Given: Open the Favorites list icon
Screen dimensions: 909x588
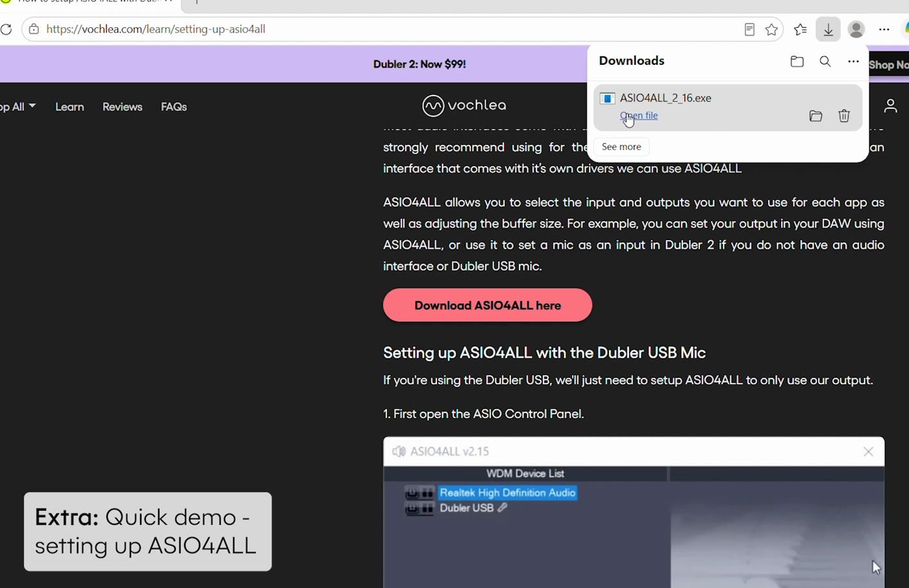Looking at the screenshot, I should [801, 29].
